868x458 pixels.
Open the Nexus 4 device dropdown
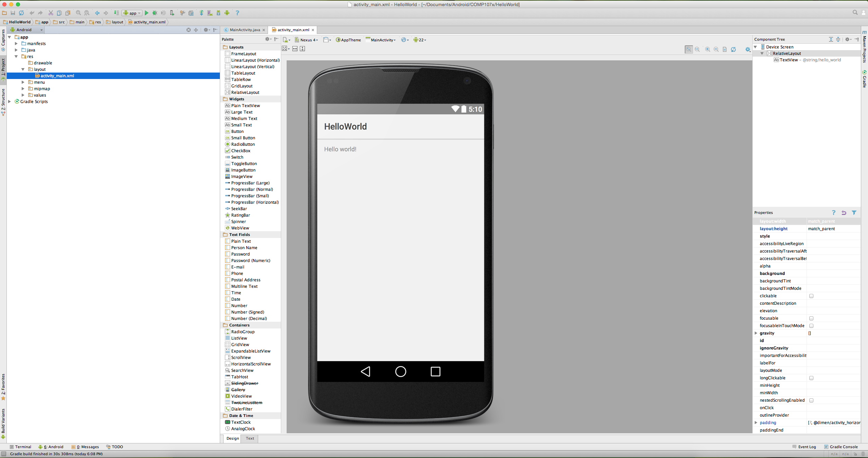[x=307, y=40]
